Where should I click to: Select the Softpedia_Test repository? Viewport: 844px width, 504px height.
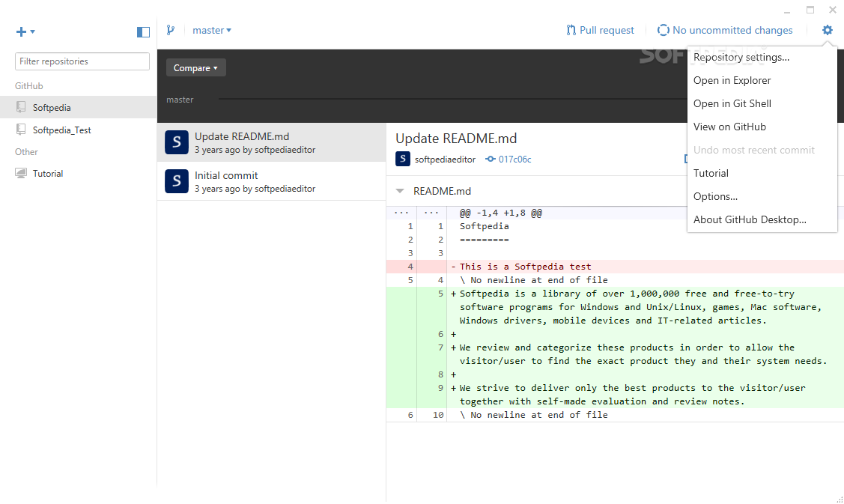[78, 130]
